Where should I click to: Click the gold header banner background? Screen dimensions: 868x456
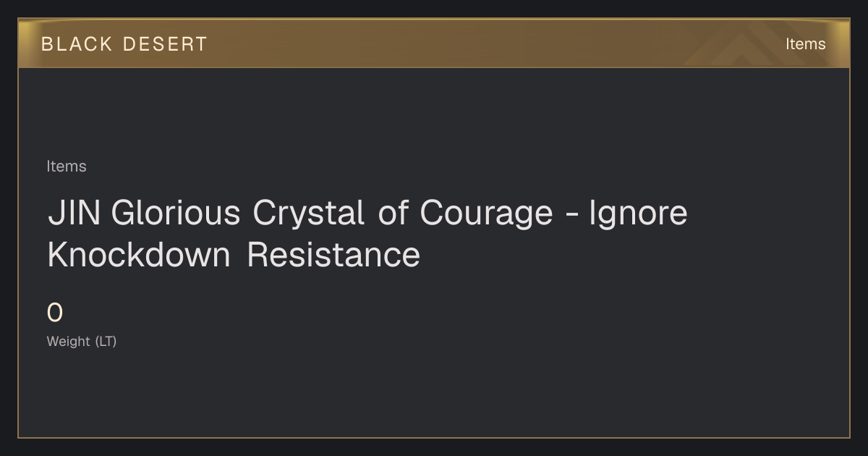(434, 44)
